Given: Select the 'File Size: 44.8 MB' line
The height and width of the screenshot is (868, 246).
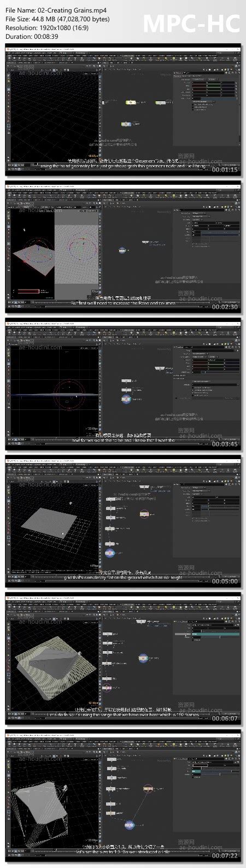Looking at the screenshot, I should pos(57,20).
